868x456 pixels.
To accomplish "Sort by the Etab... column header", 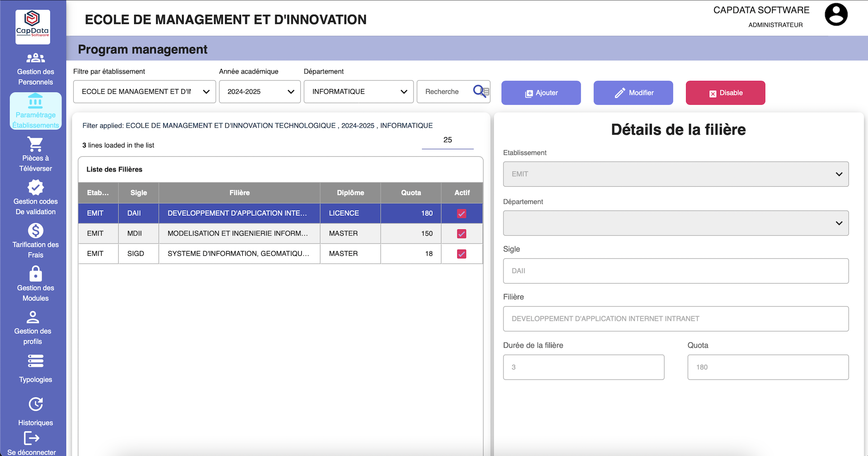I will [98, 193].
